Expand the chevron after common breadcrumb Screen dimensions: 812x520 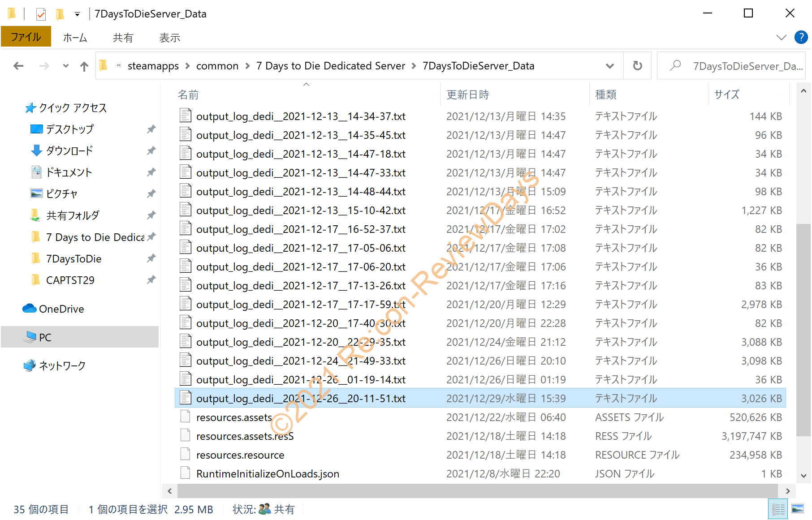point(247,66)
